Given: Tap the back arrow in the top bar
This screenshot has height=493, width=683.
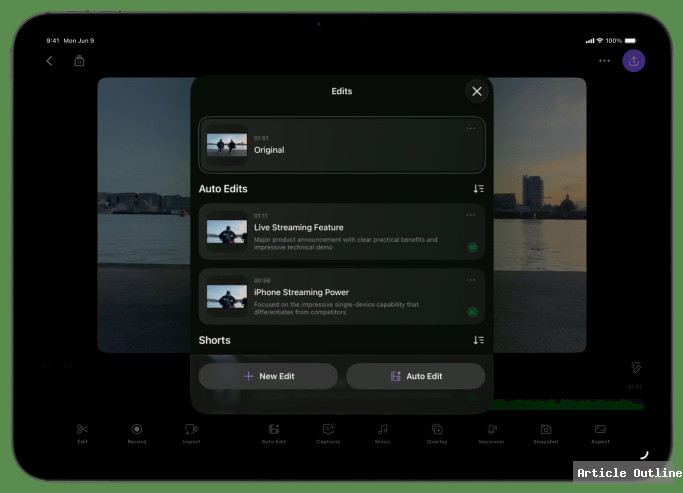Looking at the screenshot, I should pos(50,61).
